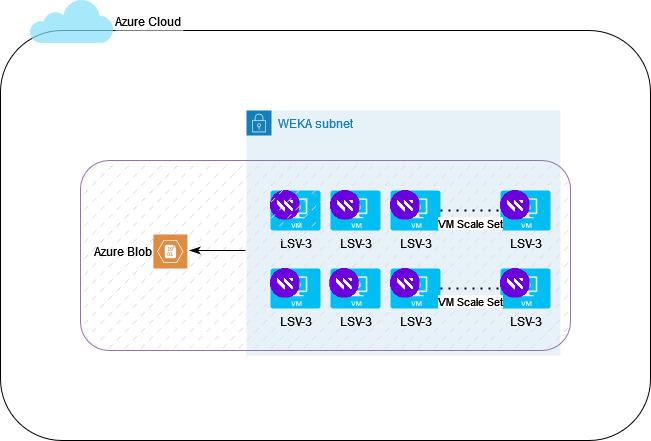The height and width of the screenshot is (441, 651).
Task: Select first VM icon in top row
Action: click(295, 210)
